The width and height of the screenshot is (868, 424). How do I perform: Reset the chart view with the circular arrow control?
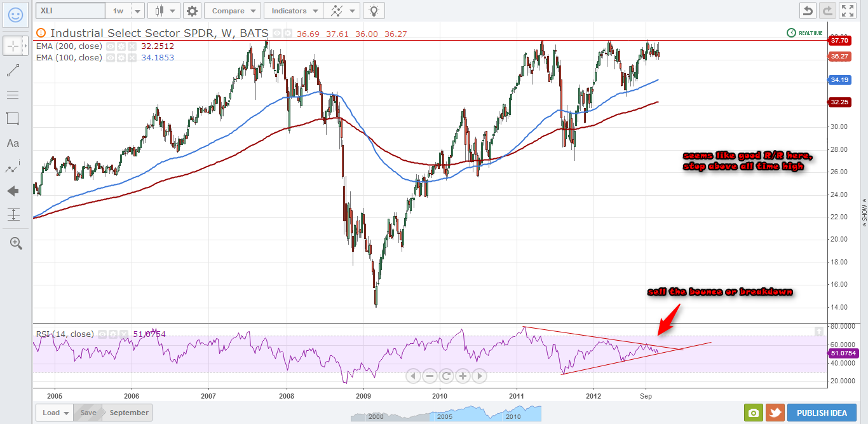coord(446,376)
